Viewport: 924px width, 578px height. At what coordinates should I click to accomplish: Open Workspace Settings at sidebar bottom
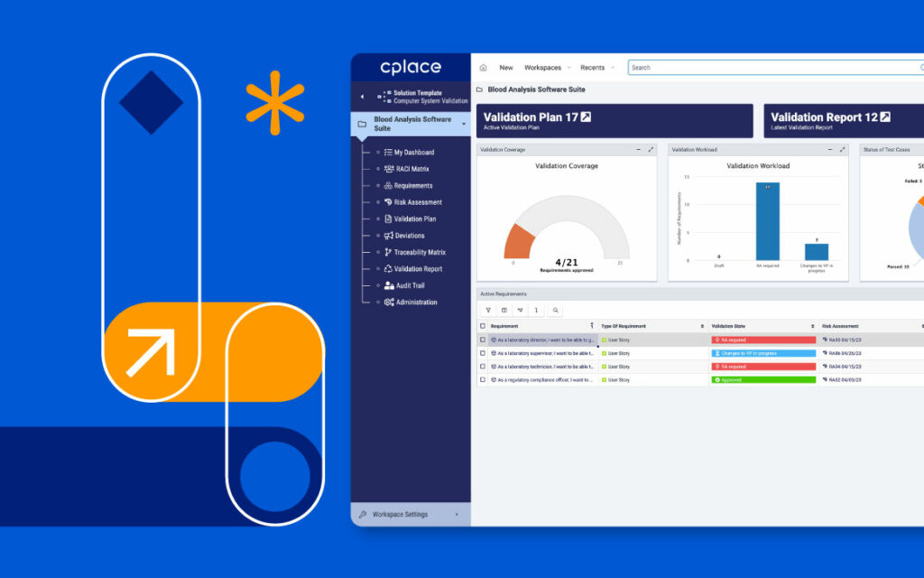tap(400, 514)
